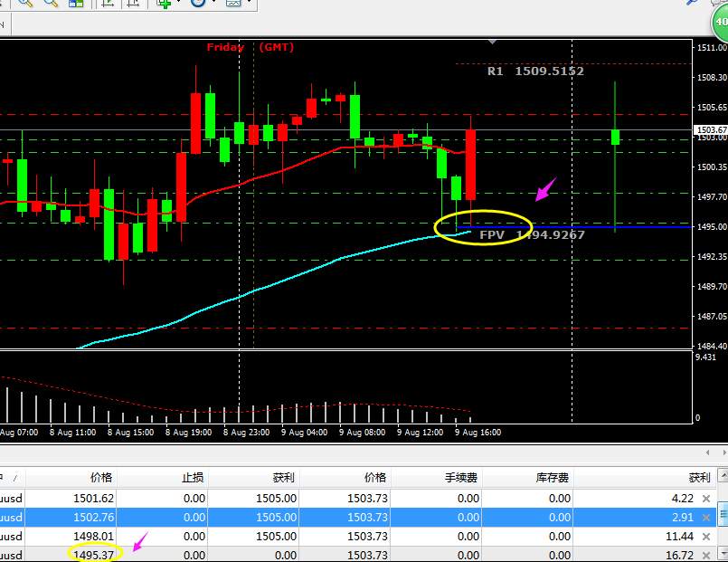Click the 1505.00 take profit of 1501.62 order
Image resolution: width=728 pixels, height=562 pixels.
276,499
